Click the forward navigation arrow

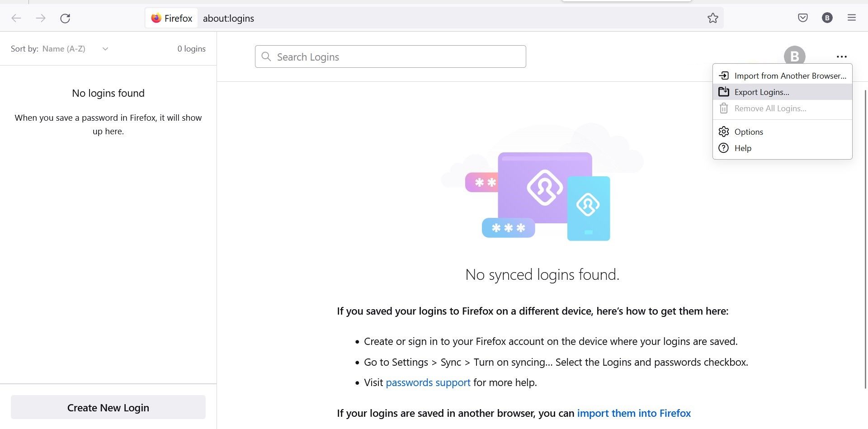(41, 18)
